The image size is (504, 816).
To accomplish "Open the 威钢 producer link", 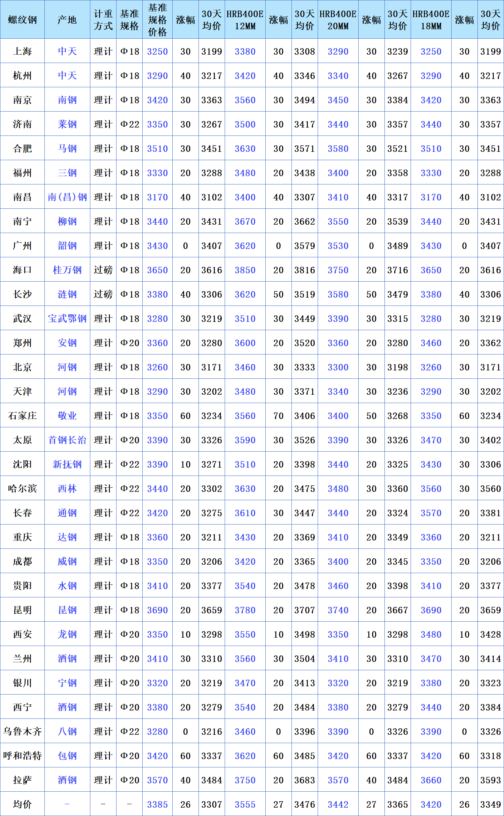I will click(x=67, y=561).
